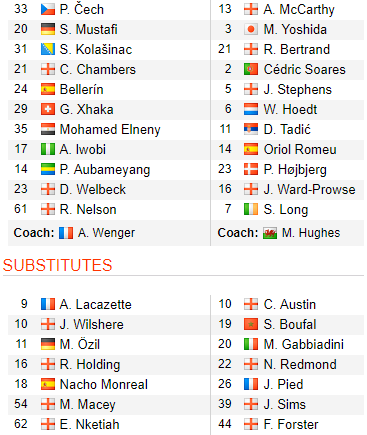The image size is (367, 435).
Task: Click the Morocco flag next to S. Boufal
Action: click(x=251, y=324)
